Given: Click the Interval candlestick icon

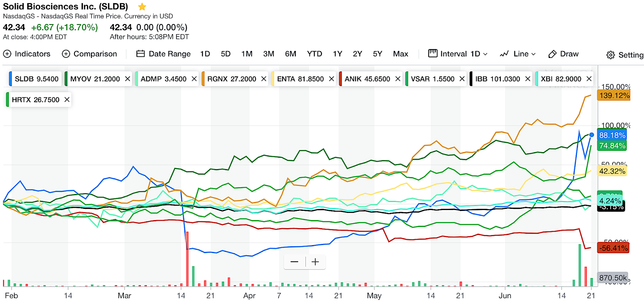Looking at the screenshot, I should point(433,54).
